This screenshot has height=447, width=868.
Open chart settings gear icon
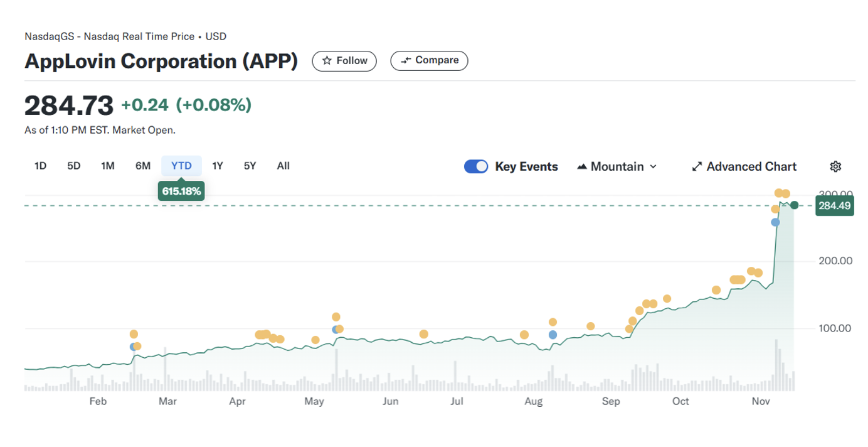[835, 166]
